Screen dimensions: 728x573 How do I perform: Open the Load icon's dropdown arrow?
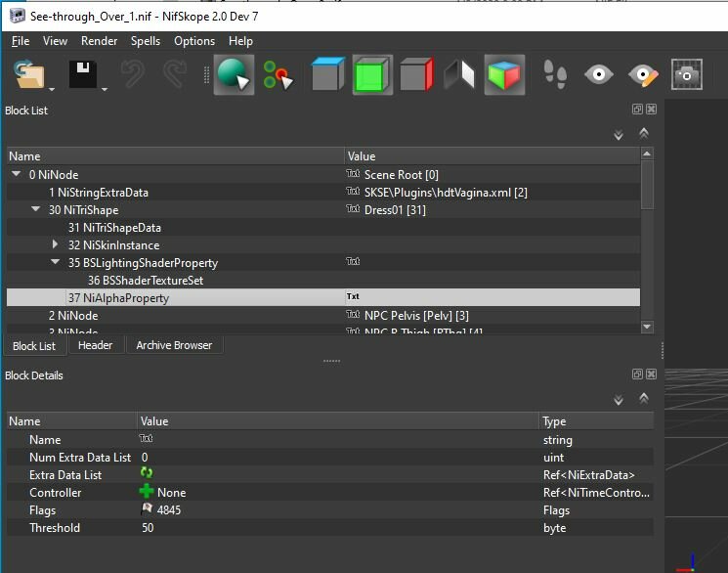[52, 89]
